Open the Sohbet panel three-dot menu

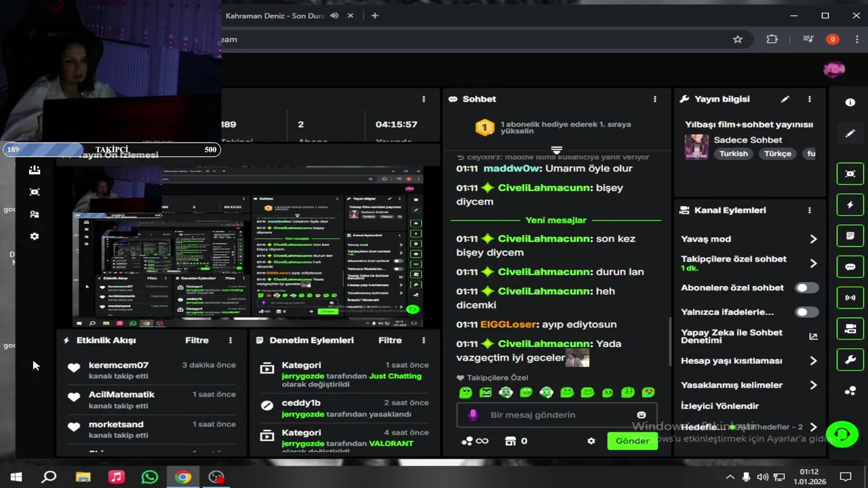(654, 99)
